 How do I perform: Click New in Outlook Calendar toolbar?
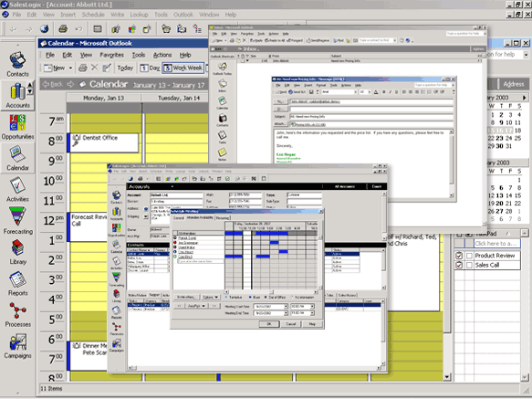point(56,68)
